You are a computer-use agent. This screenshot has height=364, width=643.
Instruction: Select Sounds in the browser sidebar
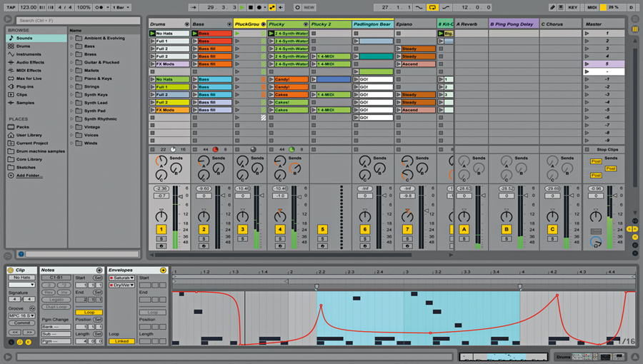(x=24, y=38)
